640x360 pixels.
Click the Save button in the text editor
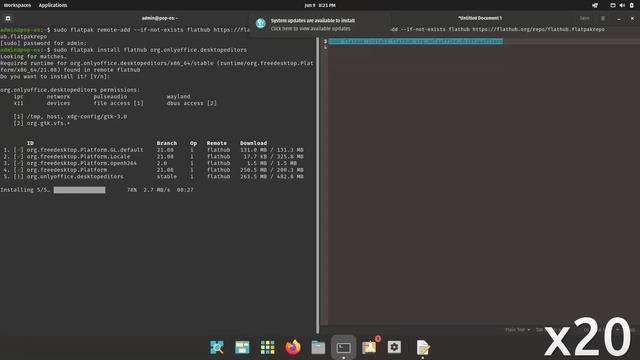(584, 18)
